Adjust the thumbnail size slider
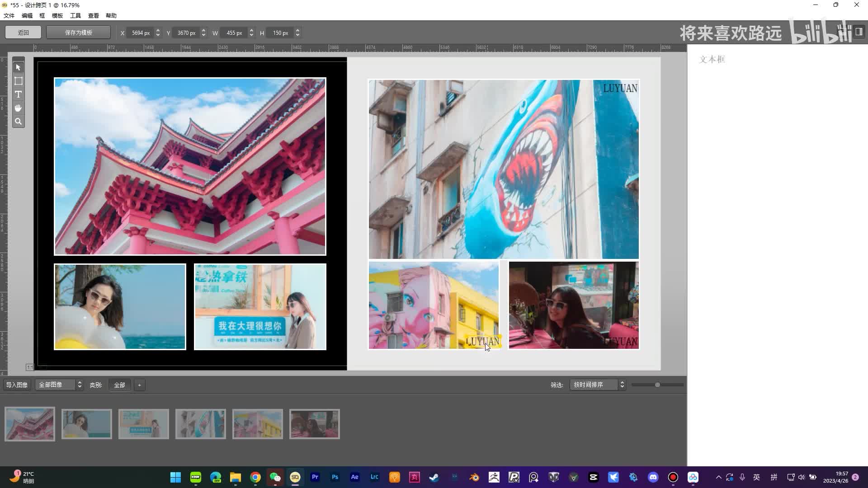The width and height of the screenshot is (868, 488). [x=657, y=385]
